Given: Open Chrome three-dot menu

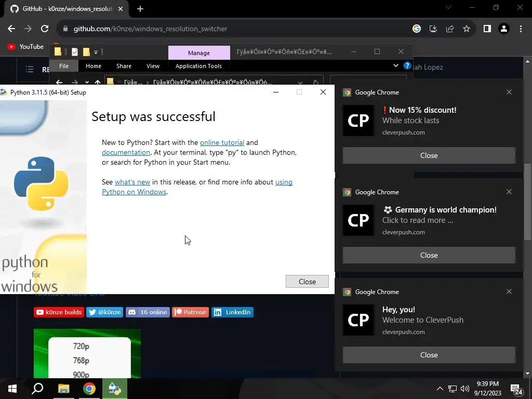Looking at the screenshot, I should (x=521, y=29).
